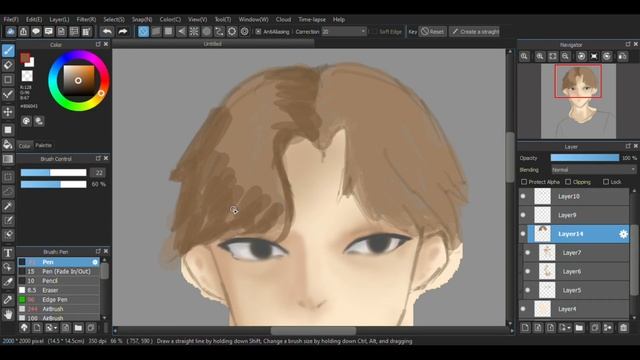Open the Window menu
640x360 pixels.
[253, 19]
